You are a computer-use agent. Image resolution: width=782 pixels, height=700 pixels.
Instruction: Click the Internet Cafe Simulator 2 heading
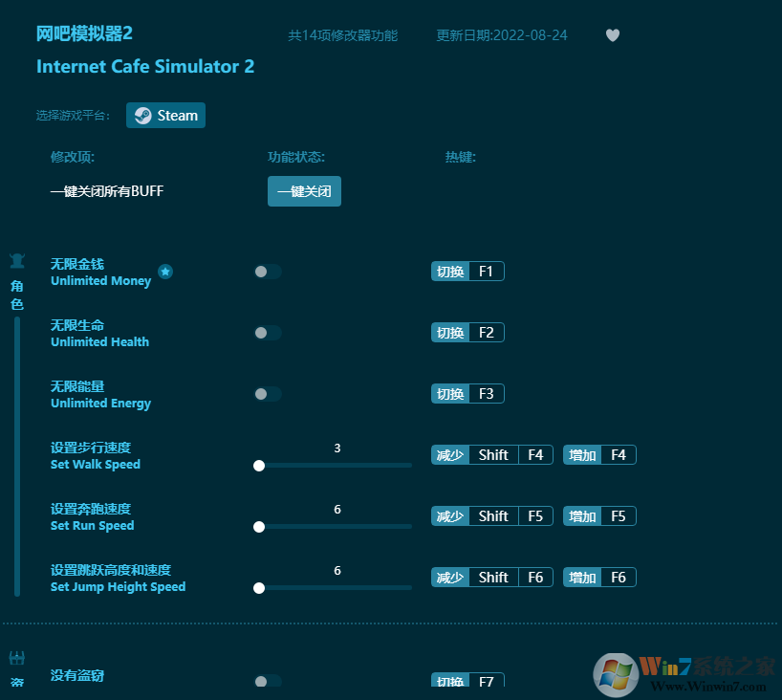tap(145, 66)
